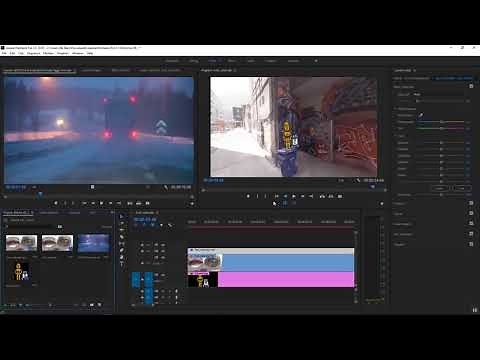The width and height of the screenshot is (480, 360).
Task: Adjust the Tint slider
Action: (441, 128)
